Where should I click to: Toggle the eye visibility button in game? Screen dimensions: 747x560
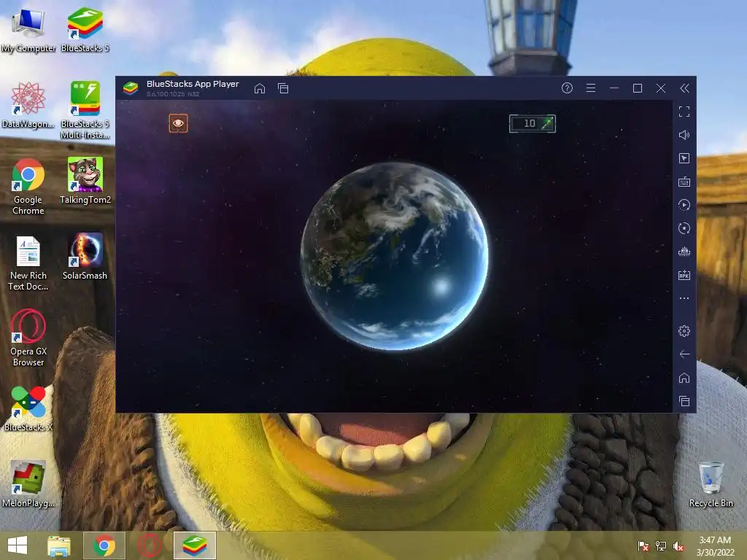pos(178,123)
